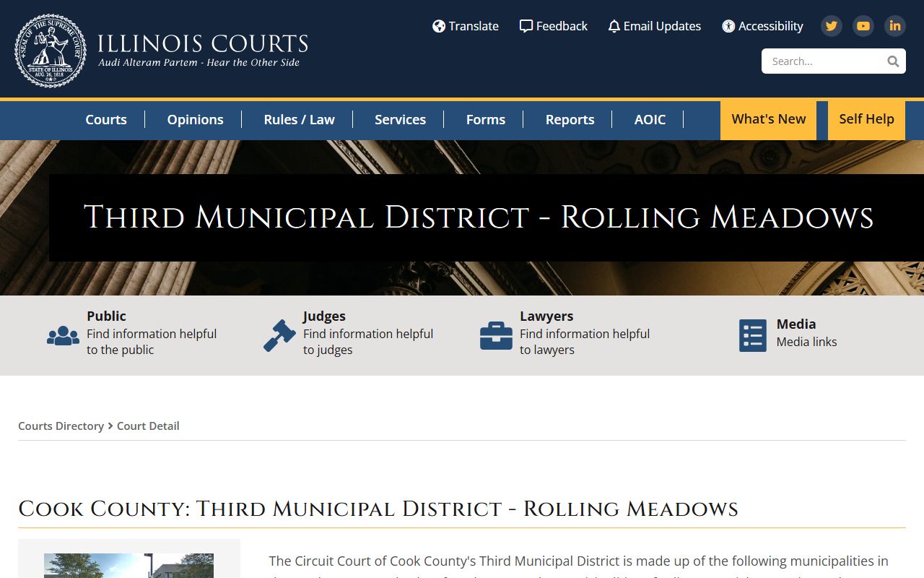Viewport: 924px width, 578px height.
Task: Click the Public people group icon
Action: [x=63, y=336]
